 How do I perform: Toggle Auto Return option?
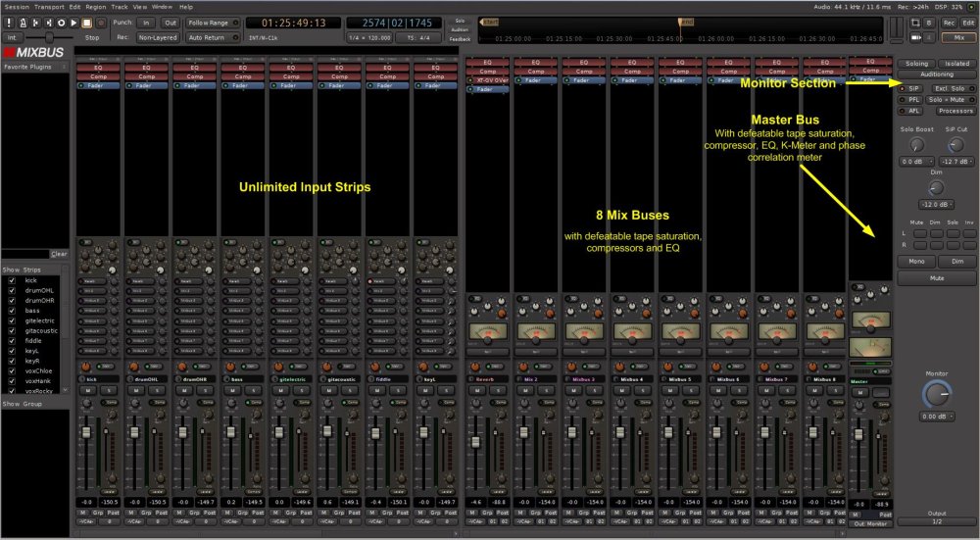click(x=213, y=37)
